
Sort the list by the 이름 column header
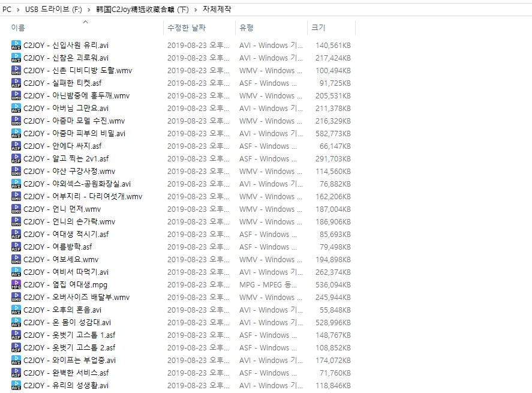pyautogui.click(x=18, y=28)
